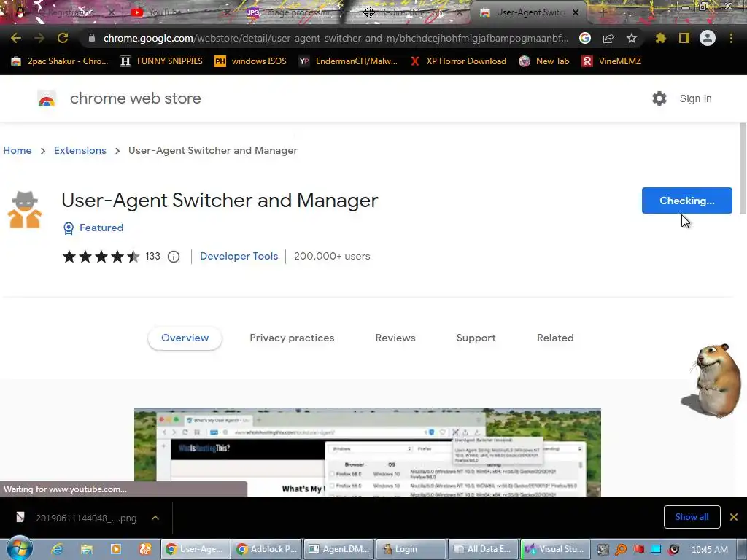Open the FUNNY SNIPPIES bookmark

click(161, 61)
